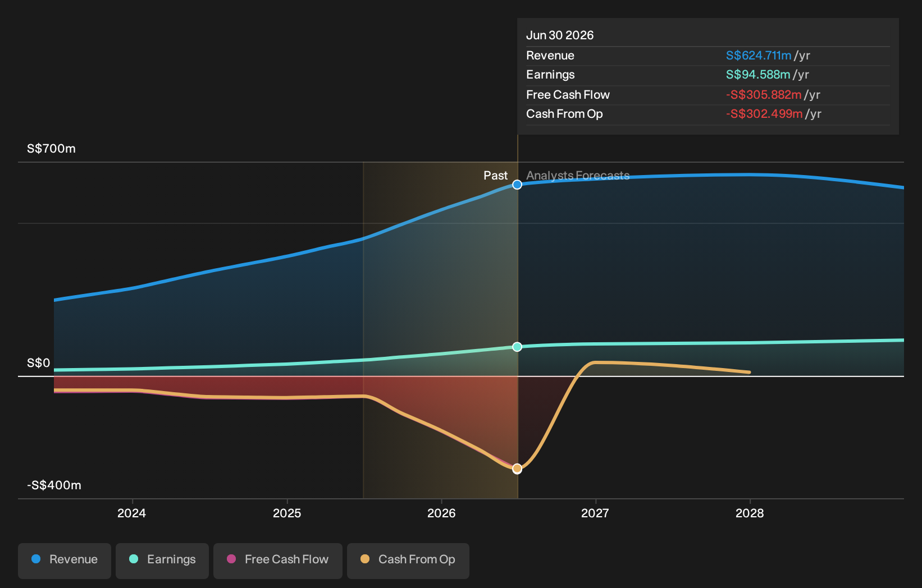922x588 pixels.
Task: Toggle the Cash From Op legend button
Action: (x=408, y=561)
